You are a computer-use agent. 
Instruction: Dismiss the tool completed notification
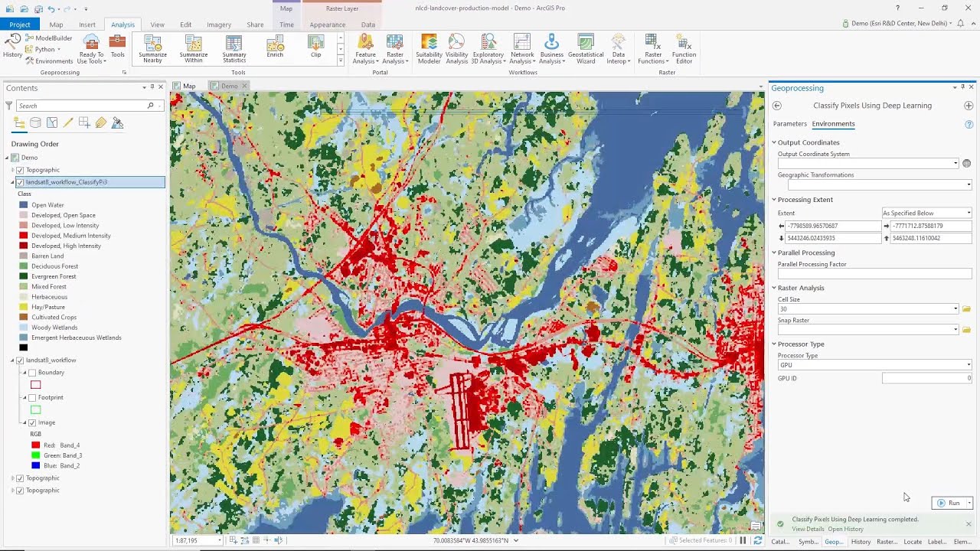point(969,524)
